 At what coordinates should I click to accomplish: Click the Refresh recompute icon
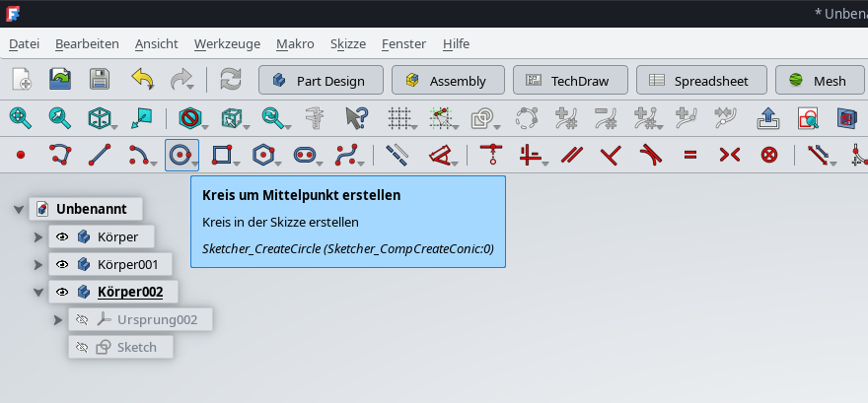click(231, 80)
